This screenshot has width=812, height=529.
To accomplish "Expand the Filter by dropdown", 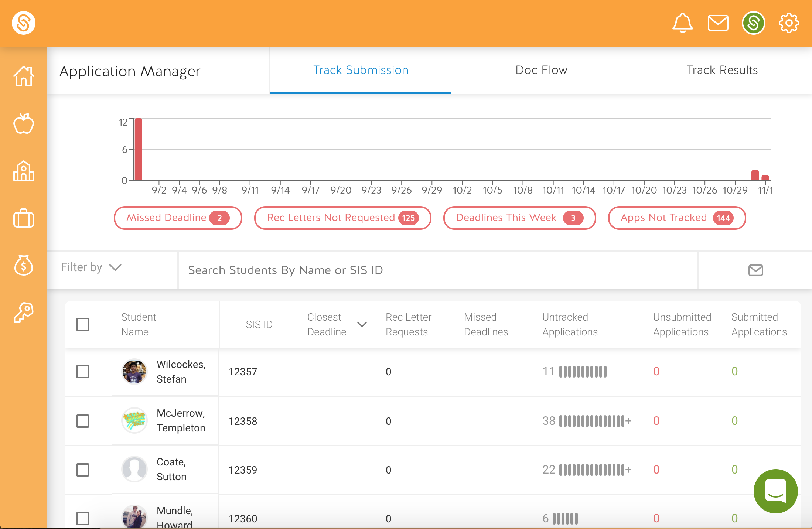I will 91,267.
